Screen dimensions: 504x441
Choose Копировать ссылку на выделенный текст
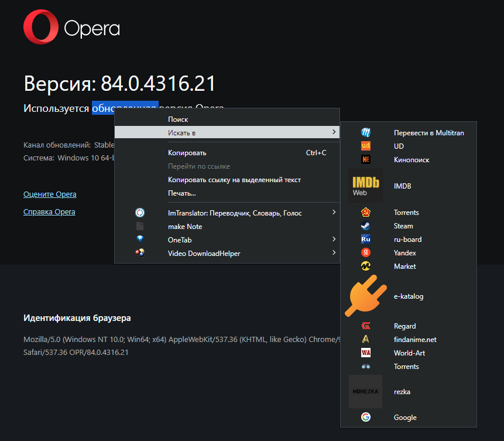[x=227, y=180]
